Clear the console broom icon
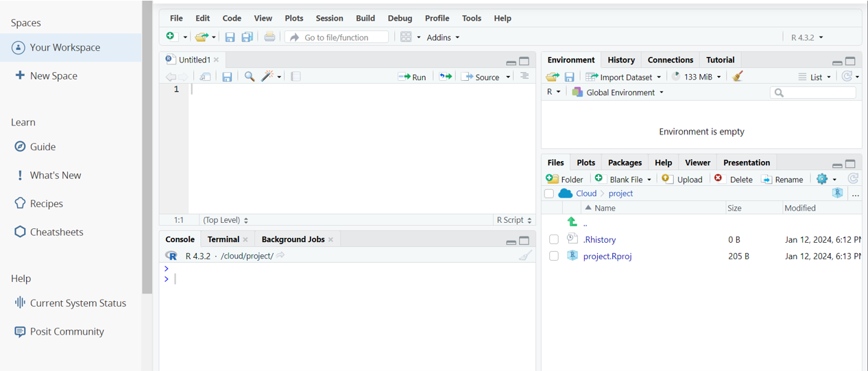The width and height of the screenshot is (868, 371). coord(525,256)
